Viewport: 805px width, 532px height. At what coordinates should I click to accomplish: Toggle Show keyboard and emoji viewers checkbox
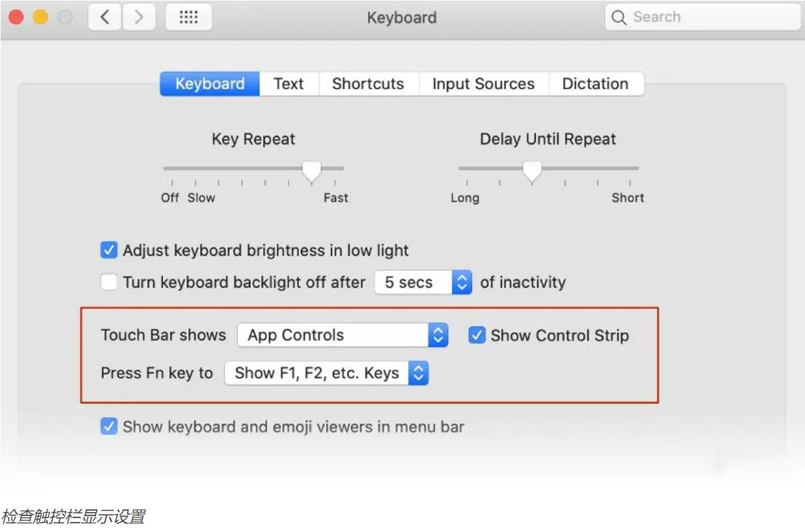[x=109, y=426]
